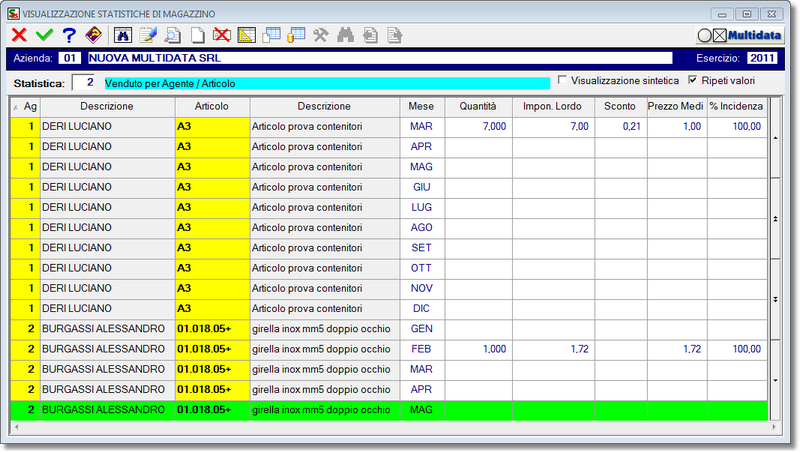Click month SET cell
This screenshot has height=453, width=800.
click(x=421, y=248)
